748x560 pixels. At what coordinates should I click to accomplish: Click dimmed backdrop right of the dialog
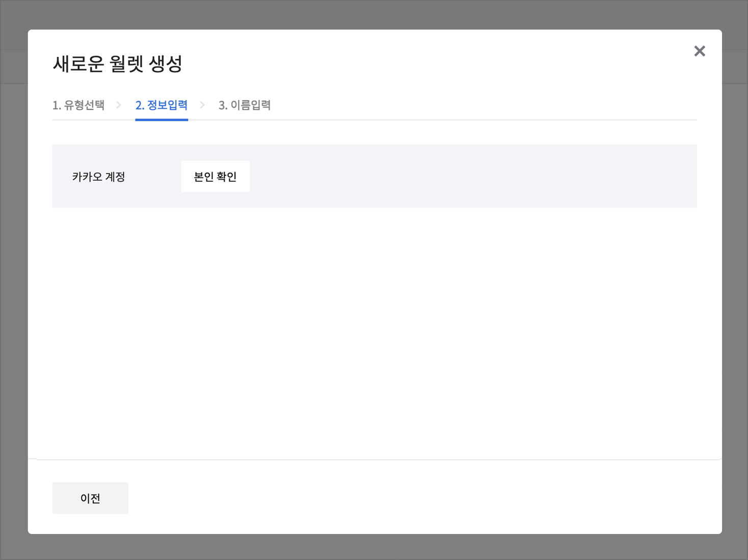pyautogui.click(x=735, y=280)
